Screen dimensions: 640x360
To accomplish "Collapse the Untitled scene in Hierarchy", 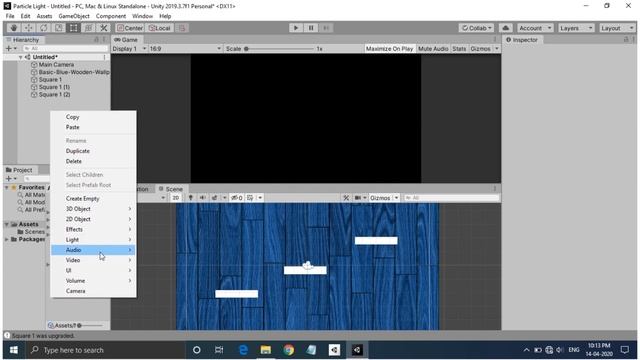I will point(20,57).
